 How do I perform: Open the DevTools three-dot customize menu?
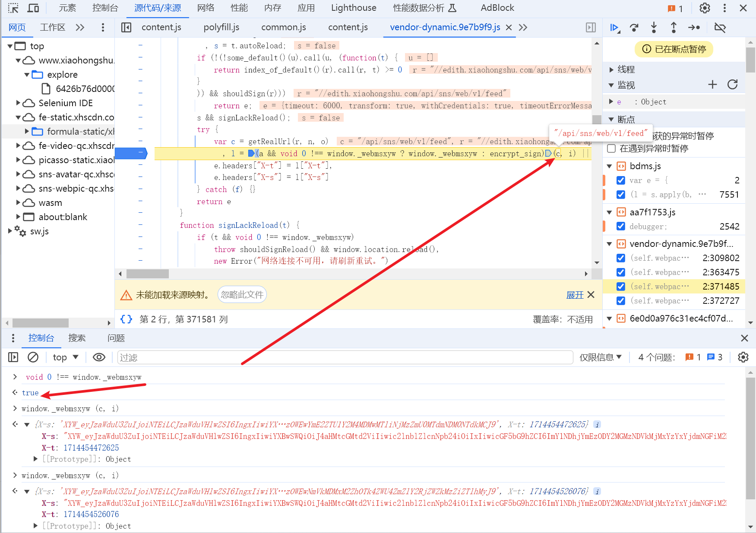click(x=724, y=8)
